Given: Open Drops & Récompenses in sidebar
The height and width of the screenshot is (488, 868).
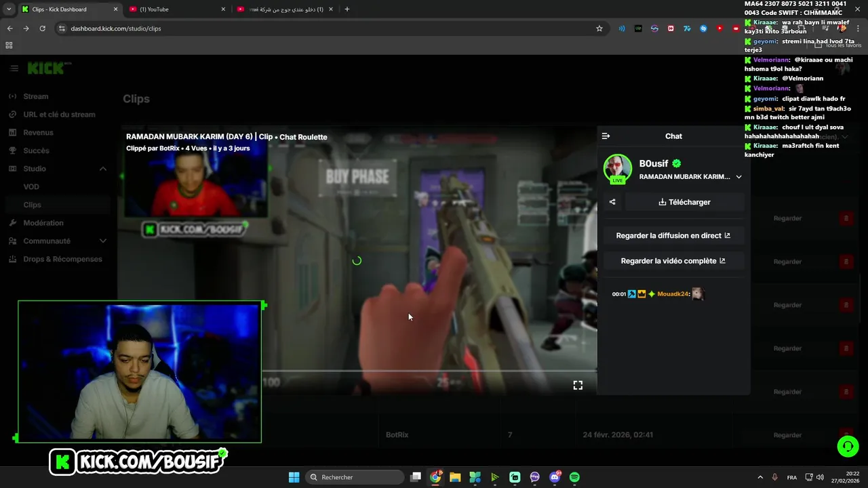Looking at the screenshot, I should point(62,259).
